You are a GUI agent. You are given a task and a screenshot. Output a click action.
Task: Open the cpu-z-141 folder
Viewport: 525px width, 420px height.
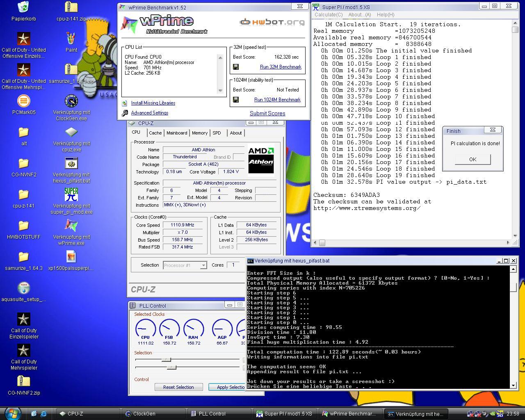(x=24, y=194)
